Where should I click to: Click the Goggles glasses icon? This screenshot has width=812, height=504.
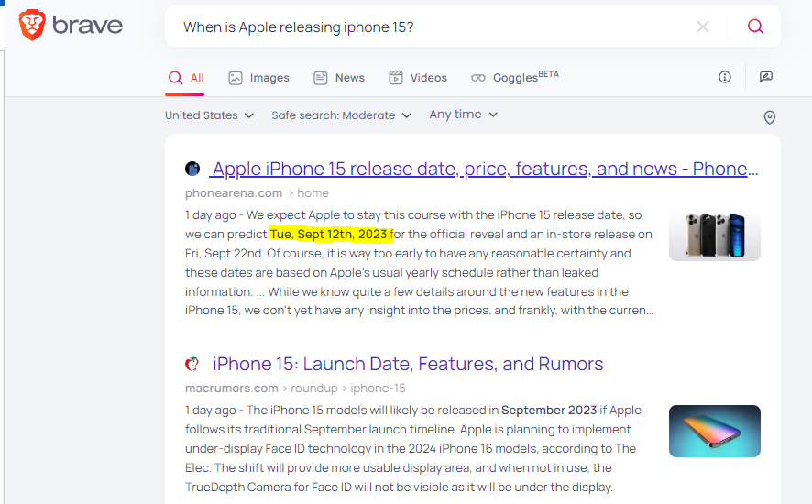(478, 78)
